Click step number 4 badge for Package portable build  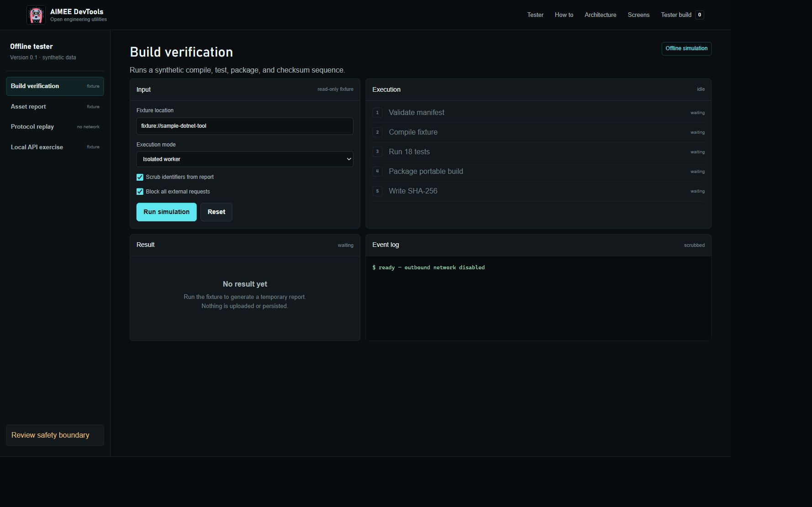tap(377, 172)
